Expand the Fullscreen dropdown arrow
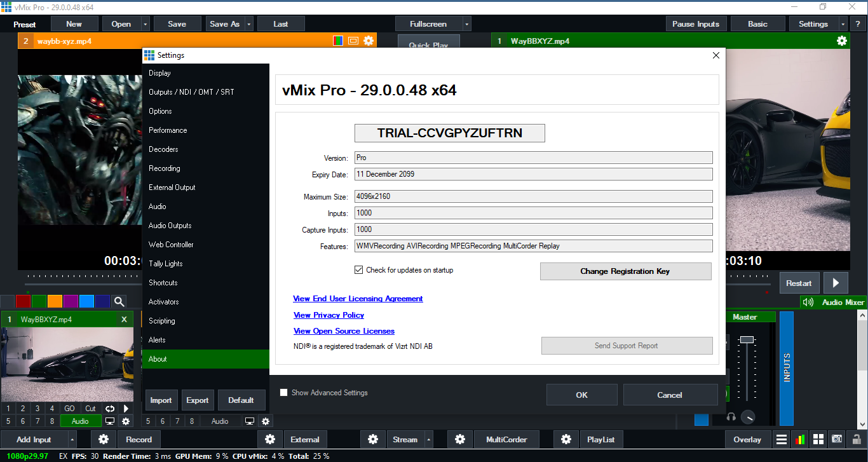 click(x=467, y=24)
